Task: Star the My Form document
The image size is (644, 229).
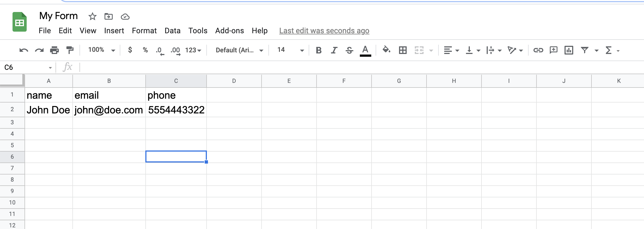Action: [x=93, y=17]
